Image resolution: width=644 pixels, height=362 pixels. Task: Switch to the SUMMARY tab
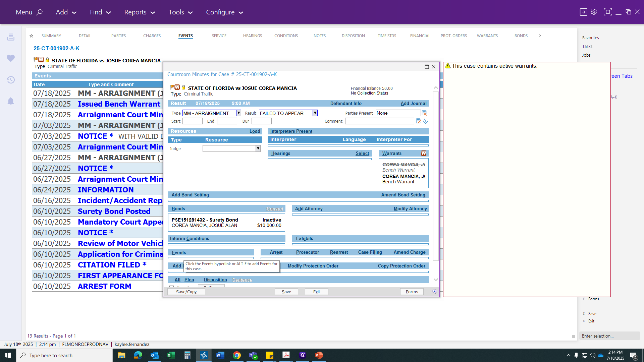[51, 36]
